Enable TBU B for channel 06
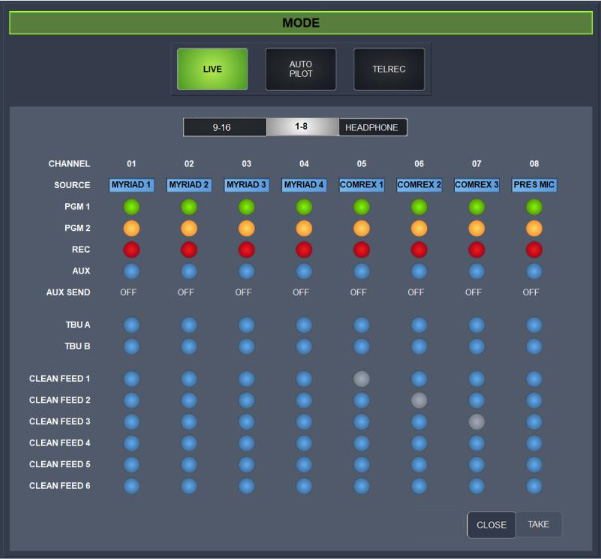This screenshot has height=559, width=601. (x=419, y=346)
